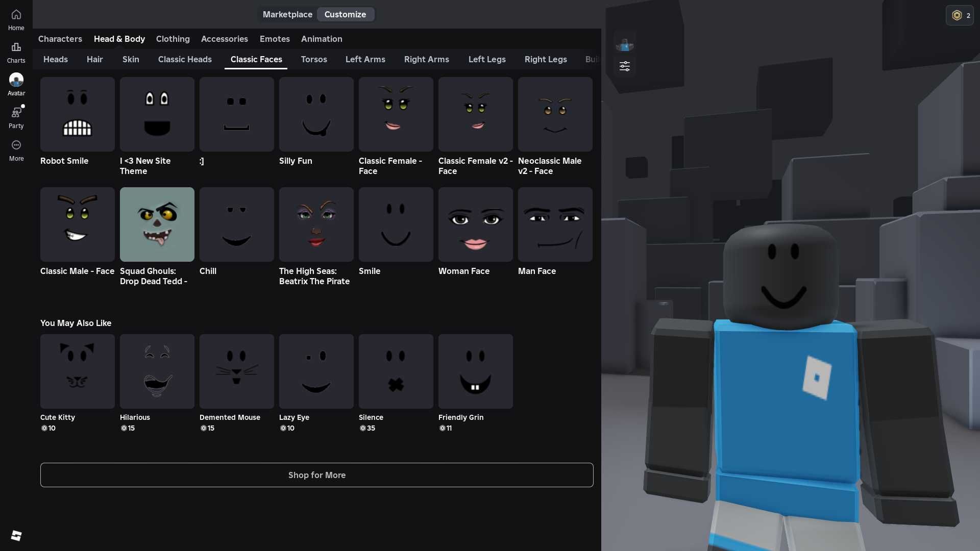Select the Hair subtab
This screenshot has height=551, width=980.
pyautogui.click(x=95, y=59)
